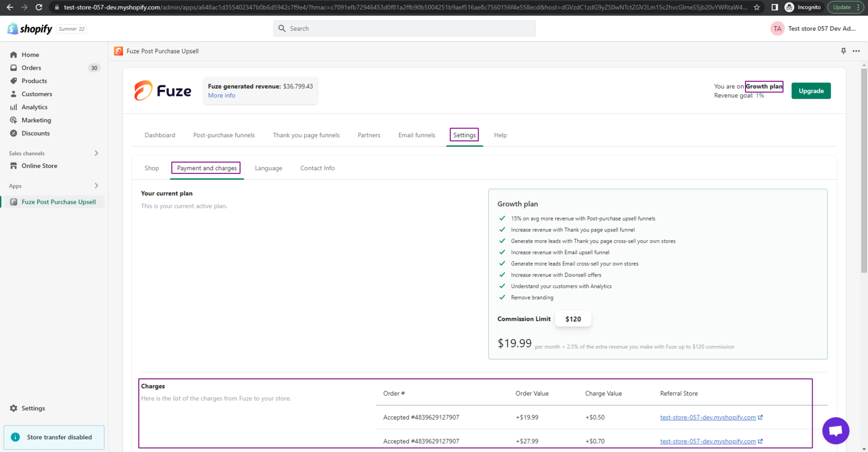
Task: Open the Marketing section
Action: click(36, 120)
